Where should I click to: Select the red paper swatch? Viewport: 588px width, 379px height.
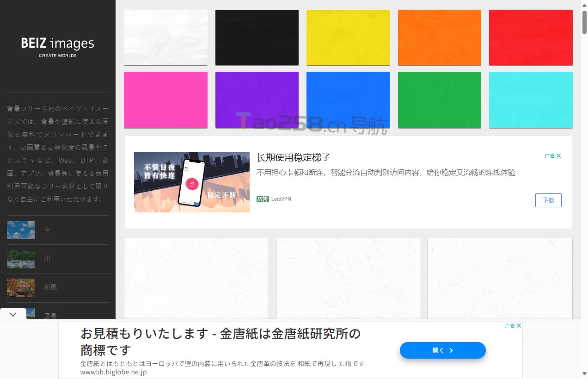[531, 37]
